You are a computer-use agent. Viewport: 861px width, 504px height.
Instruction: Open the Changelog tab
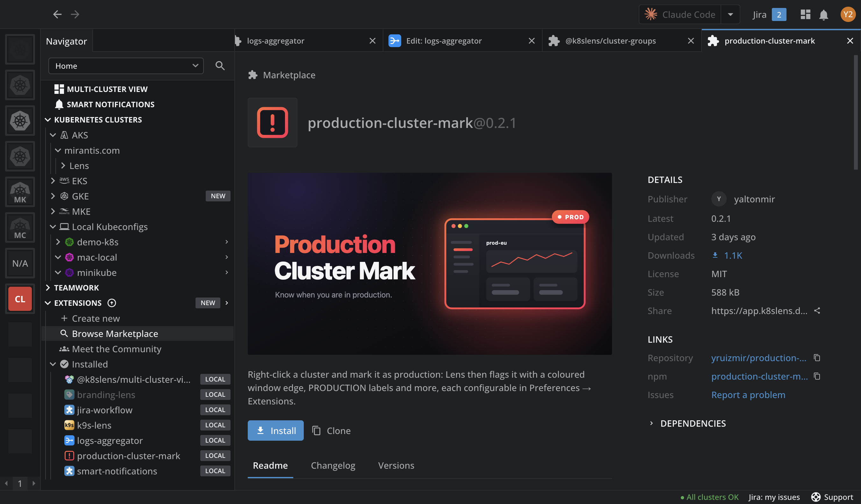(x=333, y=466)
